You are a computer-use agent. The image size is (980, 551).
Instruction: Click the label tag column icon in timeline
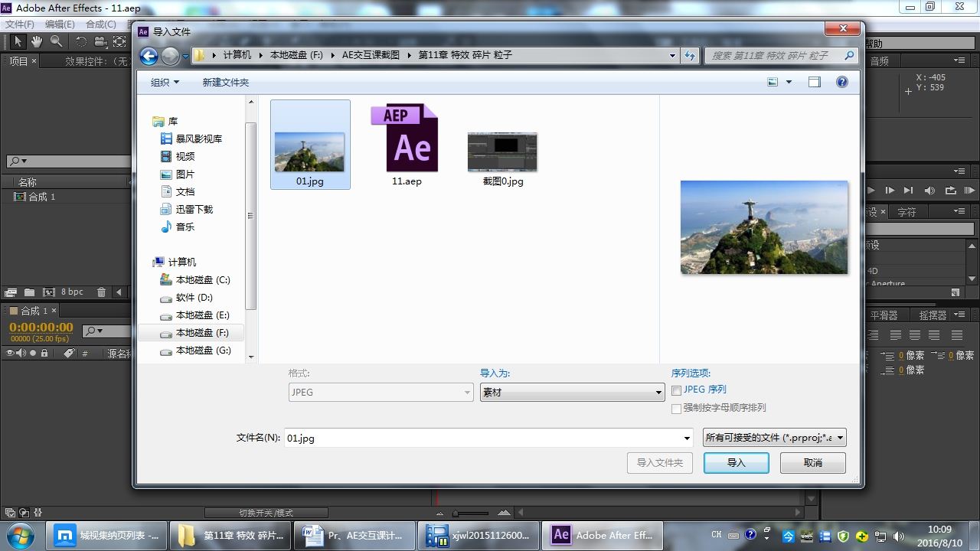click(68, 354)
